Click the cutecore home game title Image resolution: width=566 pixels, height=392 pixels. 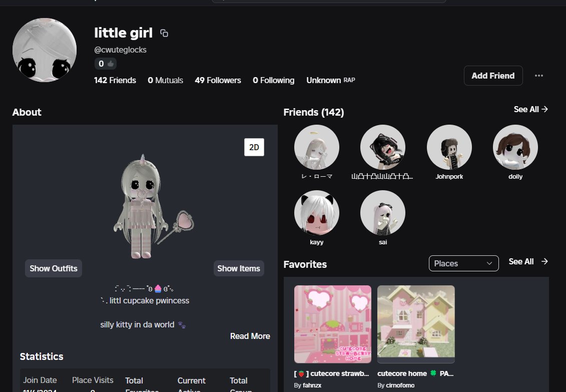point(415,373)
